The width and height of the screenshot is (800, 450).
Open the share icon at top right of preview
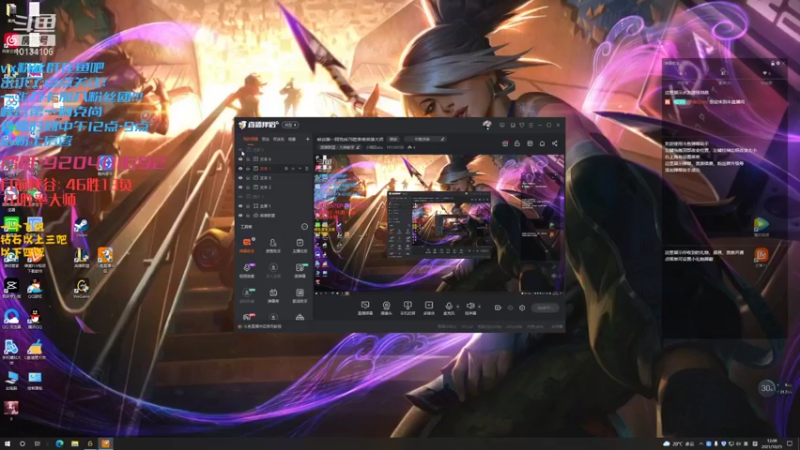click(555, 144)
